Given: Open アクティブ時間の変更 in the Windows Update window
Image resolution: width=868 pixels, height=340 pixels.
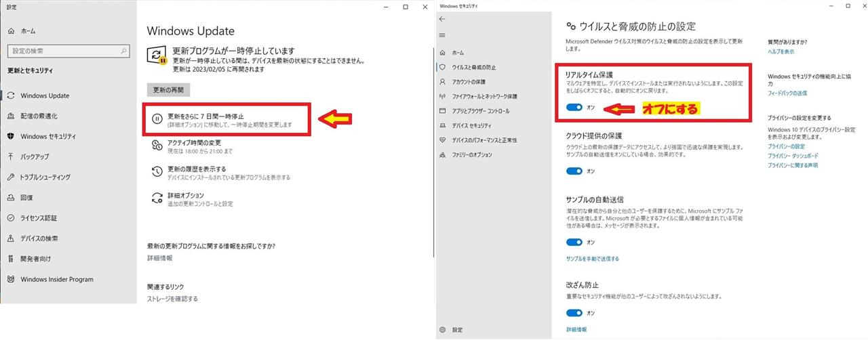Looking at the screenshot, I should pyautogui.click(x=194, y=142).
